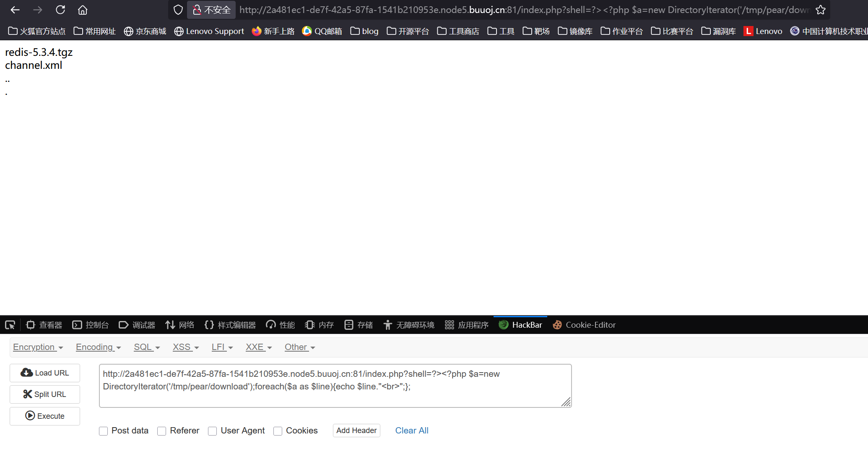Screen dimensions: 868x475
Task: Click the shield tracking protection icon
Action: click(178, 10)
